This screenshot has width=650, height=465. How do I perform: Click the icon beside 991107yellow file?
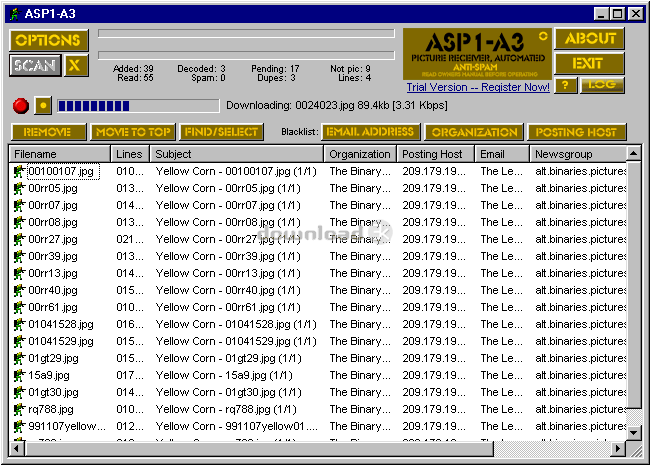pos(19,426)
